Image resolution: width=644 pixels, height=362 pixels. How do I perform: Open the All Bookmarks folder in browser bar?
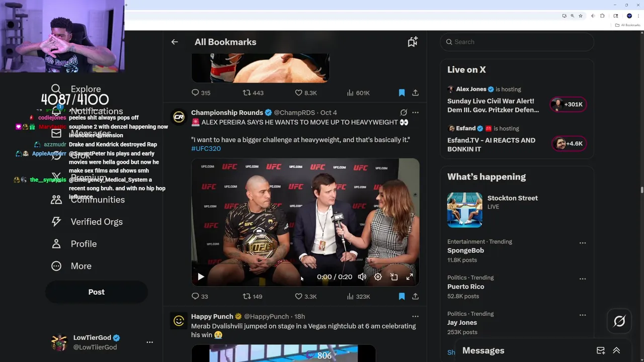tap(627, 25)
